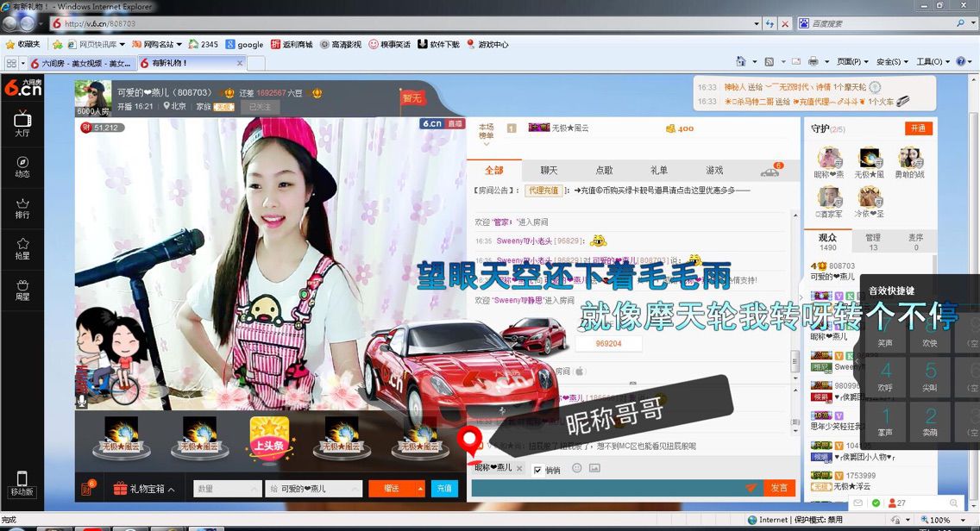The image size is (980, 531).
Task: Open the 抢星 star sidebar icon
Action: tap(22, 248)
